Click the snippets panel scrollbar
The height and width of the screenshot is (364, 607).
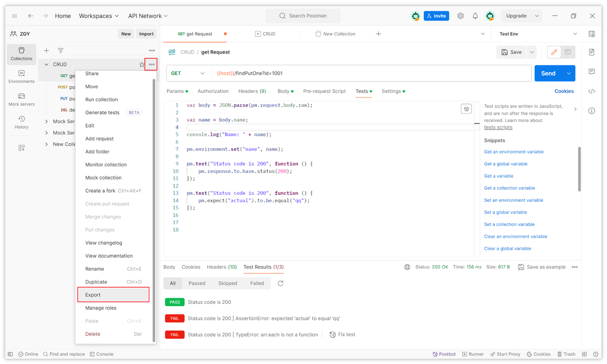click(579, 169)
